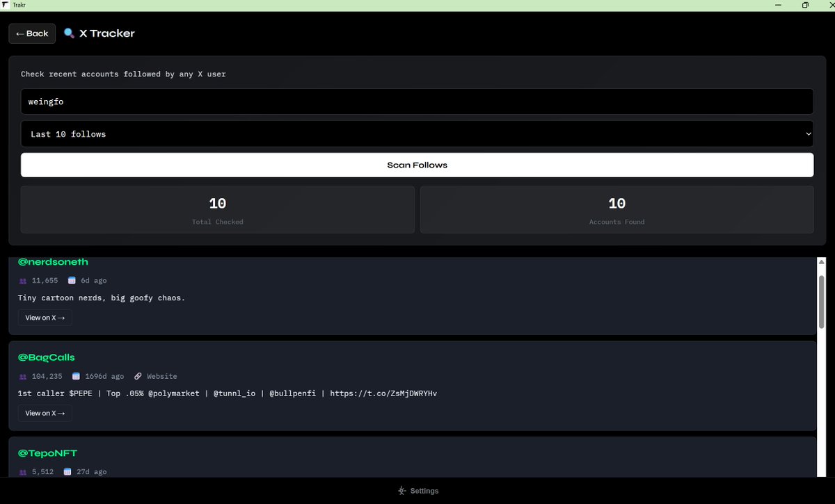Click calendar icon beside 1696d ago
The width and height of the screenshot is (835, 504).
click(77, 376)
